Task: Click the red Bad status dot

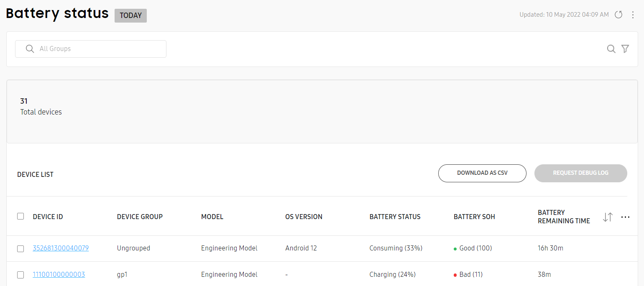Action: tap(455, 275)
